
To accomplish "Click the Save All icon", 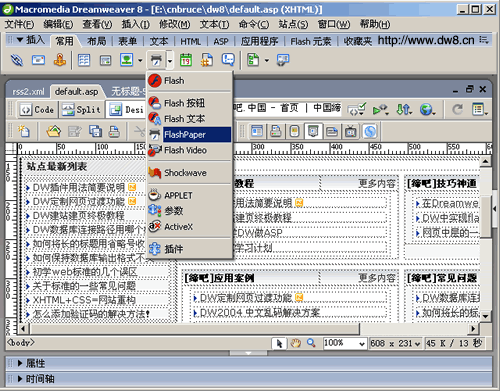I will (x=96, y=132).
